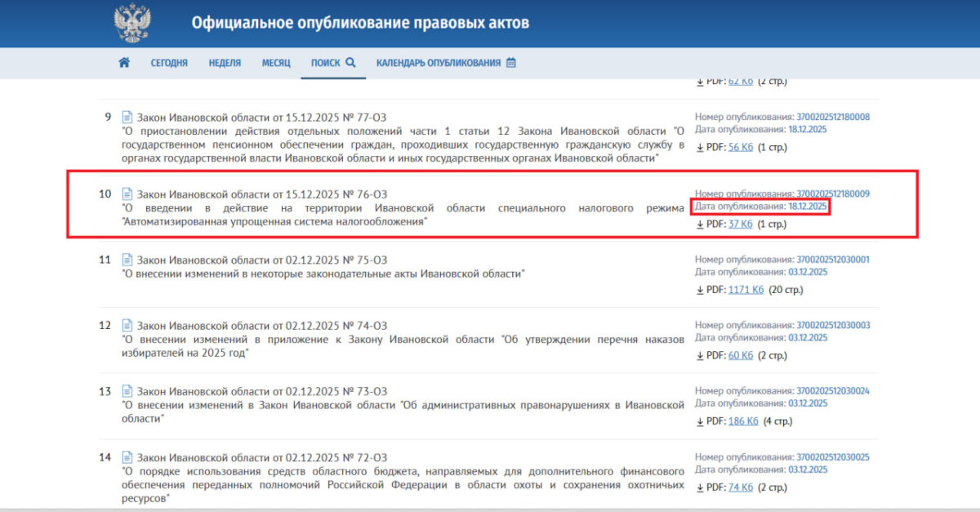Click date 18.12.2025 for law № 76-ОЗ
The width and height of the screenshot is (980, 512).
(x=808, y=207)
